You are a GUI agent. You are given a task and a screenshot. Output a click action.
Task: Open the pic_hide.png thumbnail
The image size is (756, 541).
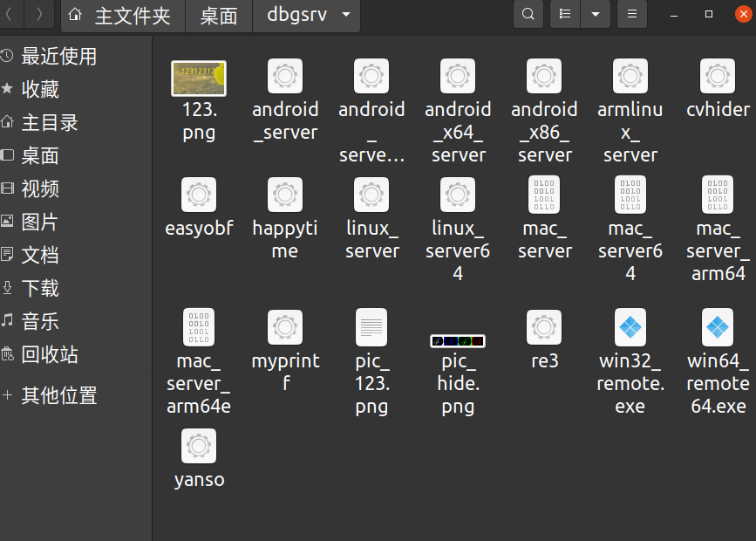[458, 341]
